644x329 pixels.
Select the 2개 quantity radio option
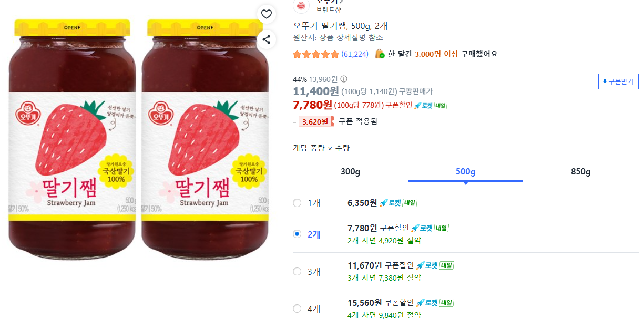[297, 234]
